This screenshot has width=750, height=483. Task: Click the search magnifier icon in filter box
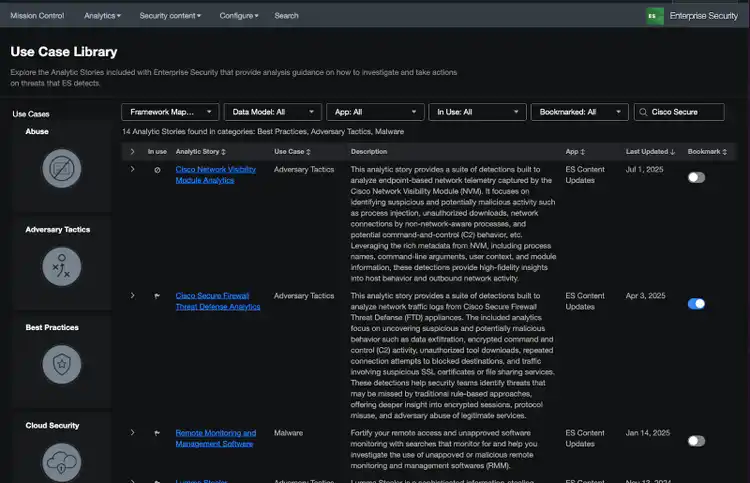point(643,113)
